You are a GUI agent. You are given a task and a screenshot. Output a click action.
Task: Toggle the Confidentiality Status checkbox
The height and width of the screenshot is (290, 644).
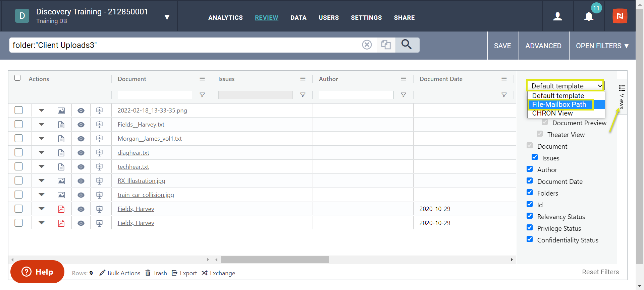tap(530, 239)
